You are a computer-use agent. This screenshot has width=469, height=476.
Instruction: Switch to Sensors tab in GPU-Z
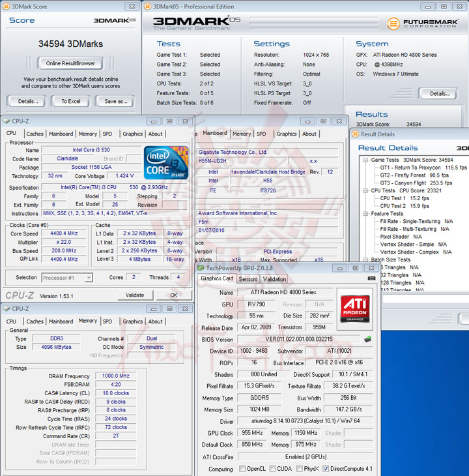tap(248, 279)
